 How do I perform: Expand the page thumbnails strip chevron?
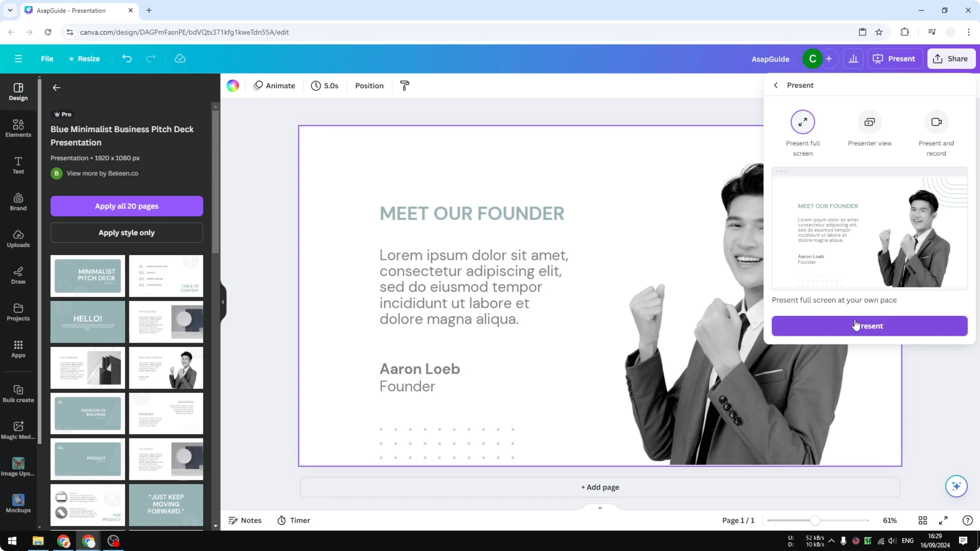(600, 508)
